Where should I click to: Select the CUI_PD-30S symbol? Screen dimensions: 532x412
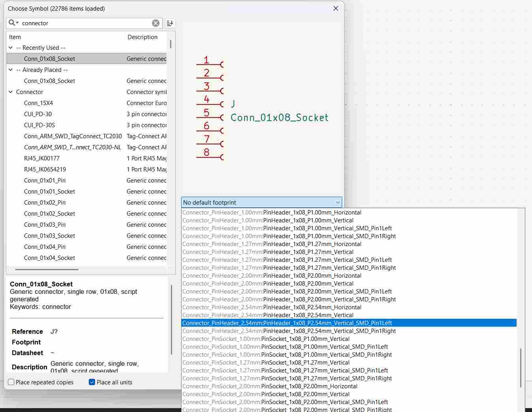(87, 125)
